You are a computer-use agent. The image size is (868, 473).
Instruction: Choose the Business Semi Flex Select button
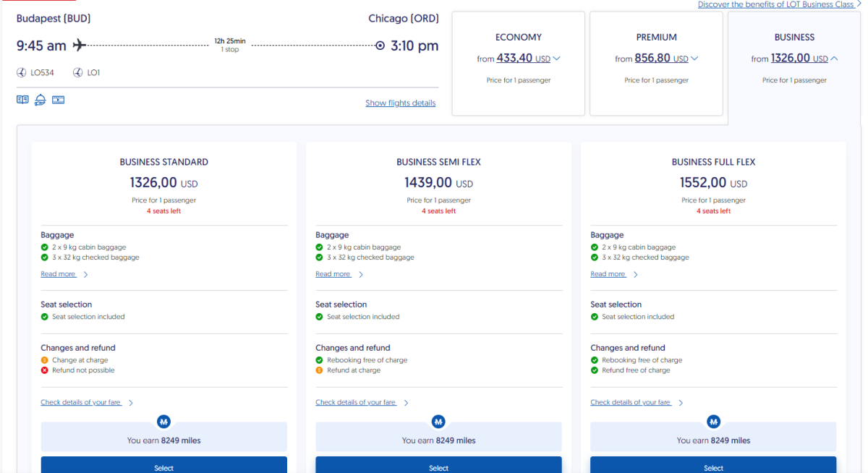point(438,466)
